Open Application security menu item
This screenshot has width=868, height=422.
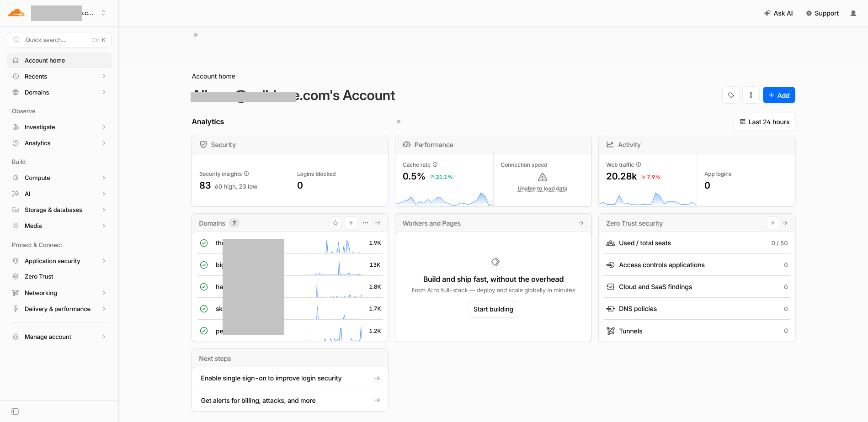[59, 261]
